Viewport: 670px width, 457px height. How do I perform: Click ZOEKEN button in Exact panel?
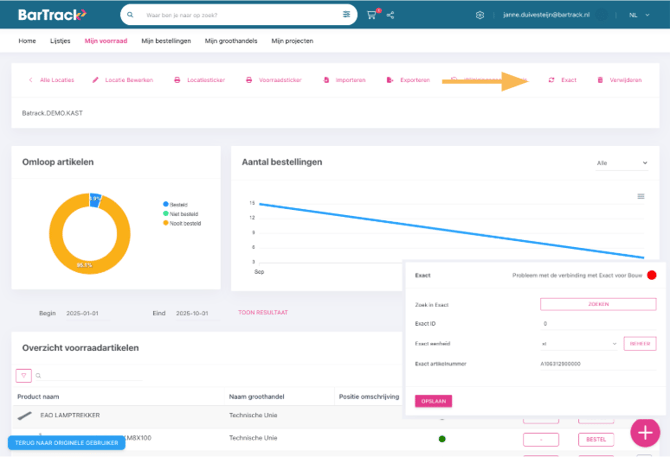tap(597, 304)
